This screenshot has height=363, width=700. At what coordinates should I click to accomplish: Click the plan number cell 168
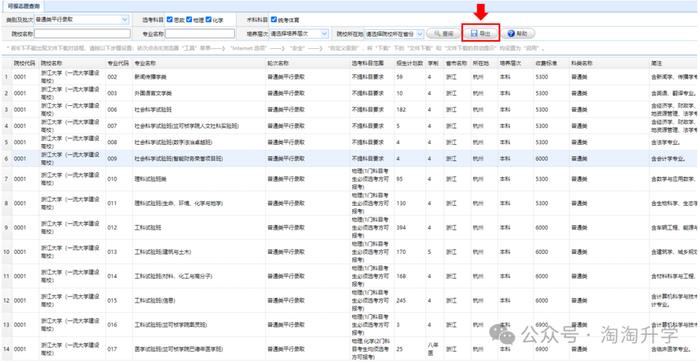(401, 276)
